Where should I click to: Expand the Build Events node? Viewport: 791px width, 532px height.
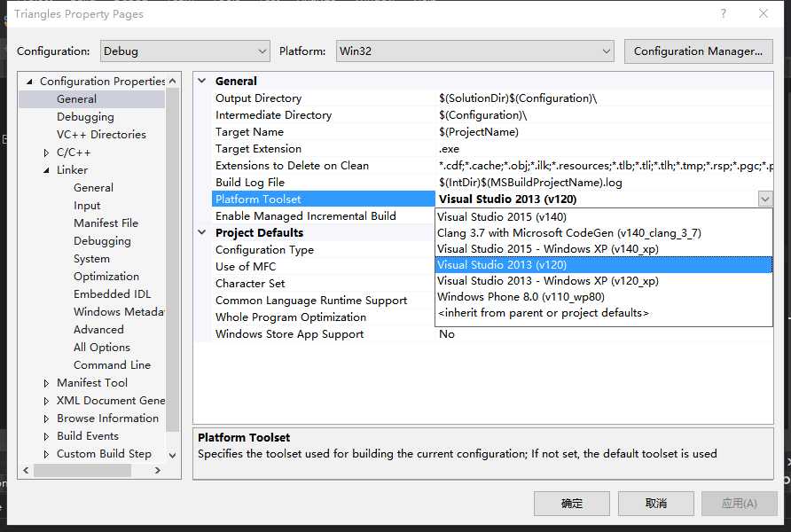coord(46,436)
